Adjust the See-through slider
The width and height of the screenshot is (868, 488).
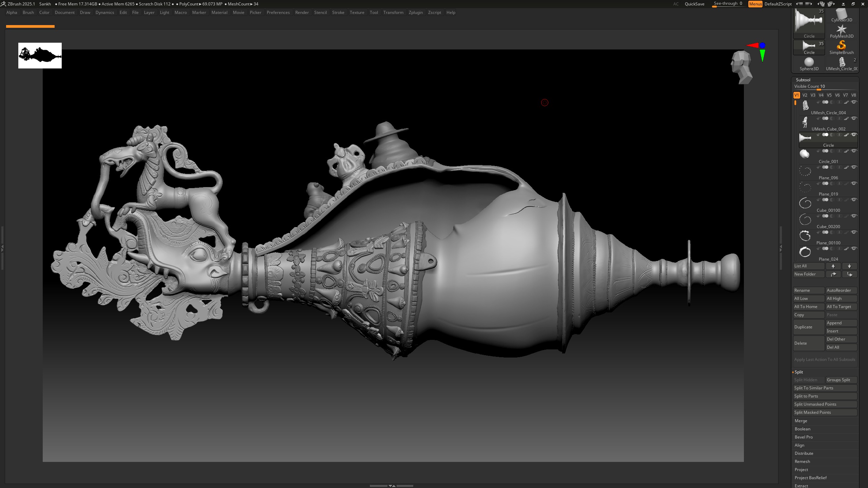728,4
